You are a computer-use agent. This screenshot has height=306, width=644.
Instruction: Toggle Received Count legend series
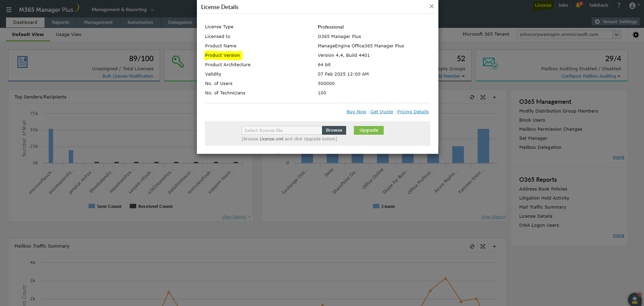tap(151, 206)
